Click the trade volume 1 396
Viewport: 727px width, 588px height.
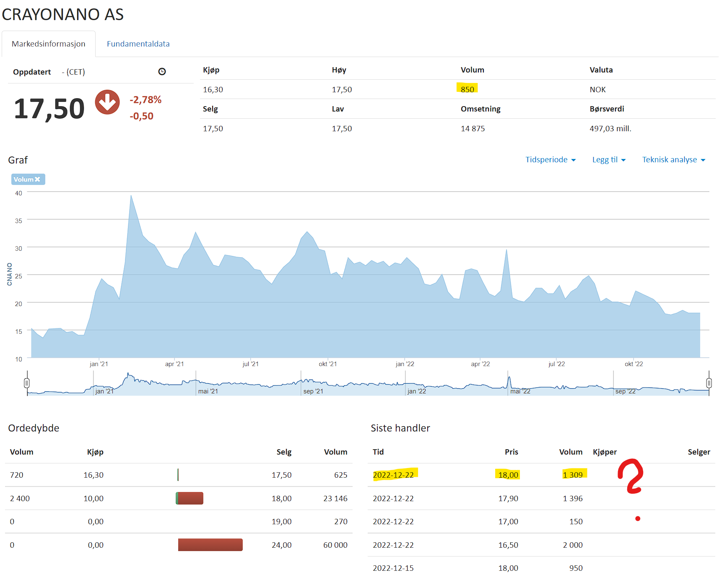pos(573,499)
